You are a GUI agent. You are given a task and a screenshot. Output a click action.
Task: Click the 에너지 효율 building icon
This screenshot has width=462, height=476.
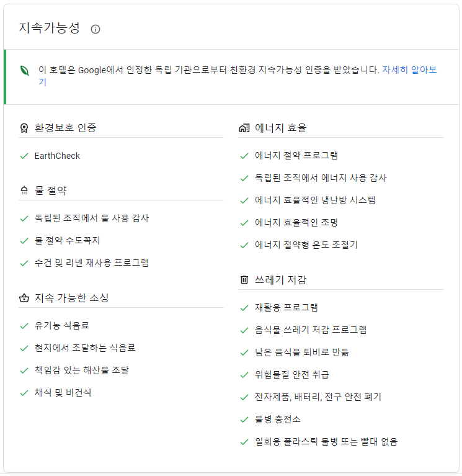point(244,128)
